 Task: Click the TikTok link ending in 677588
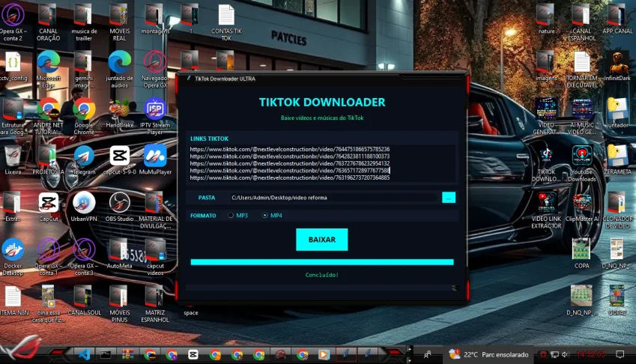290,171
